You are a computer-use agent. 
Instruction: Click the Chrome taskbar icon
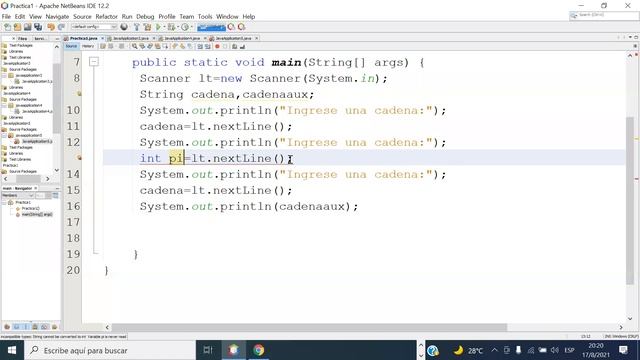[258, 350]
